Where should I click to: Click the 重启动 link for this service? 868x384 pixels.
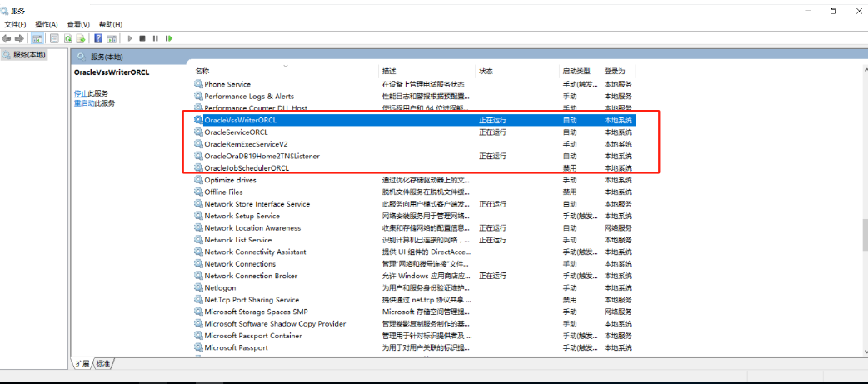click(x=84, y=103)
